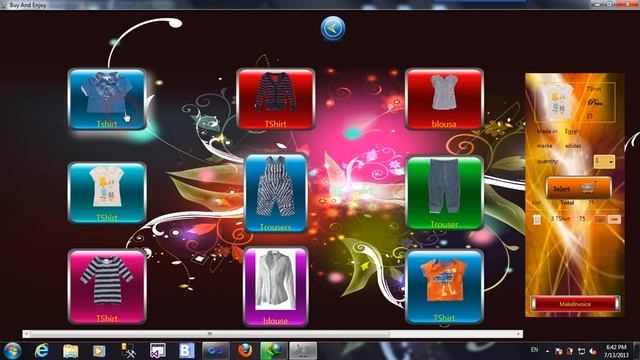Open Windows Media Player taskbar icon

point(99,351)
